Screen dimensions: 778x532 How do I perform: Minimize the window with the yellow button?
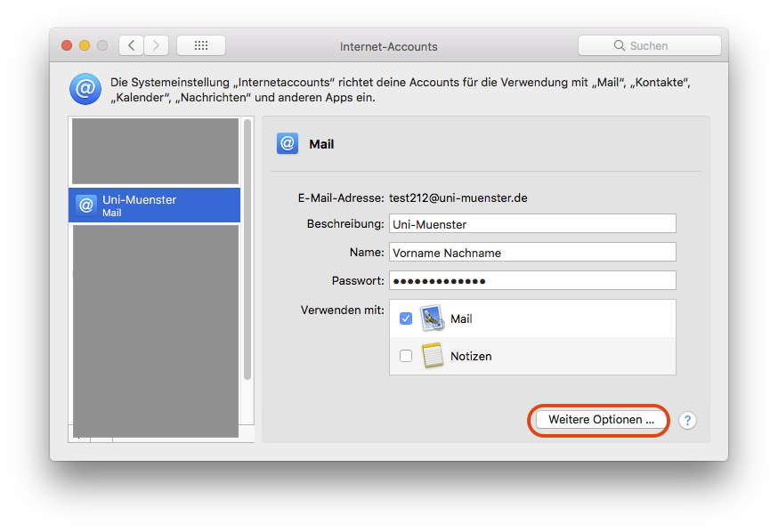85,45
